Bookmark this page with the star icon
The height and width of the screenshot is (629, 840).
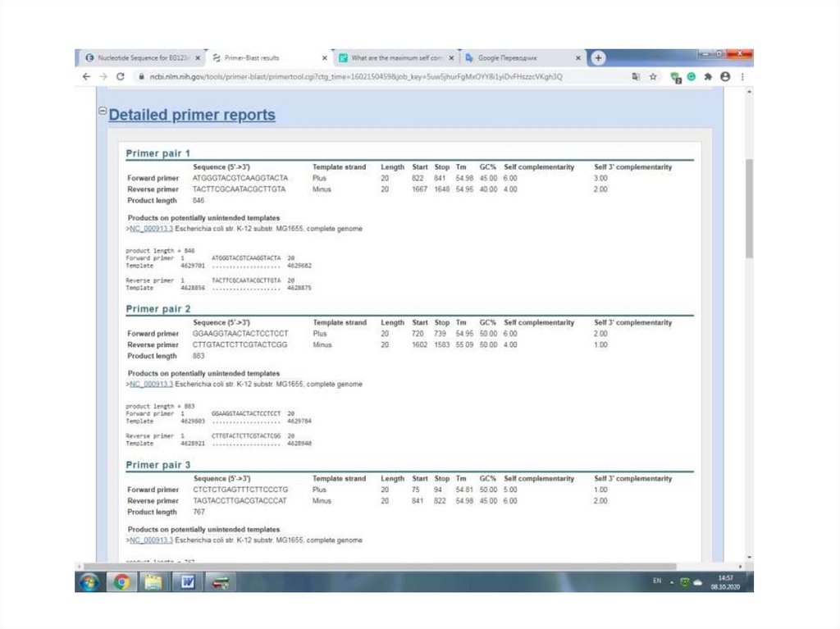click(x=653, y=76)
